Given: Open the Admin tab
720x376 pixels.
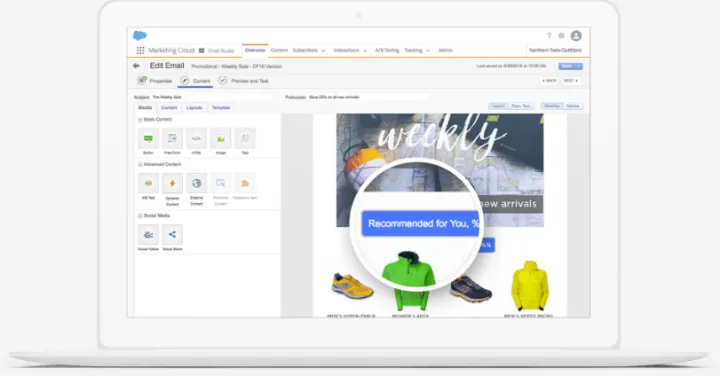Looking at the screenshot, I should pos(445,51).
